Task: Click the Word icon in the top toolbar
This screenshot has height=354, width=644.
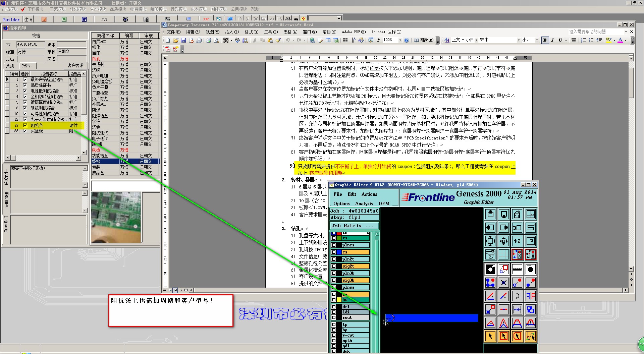Action: [x=84, y=19]
